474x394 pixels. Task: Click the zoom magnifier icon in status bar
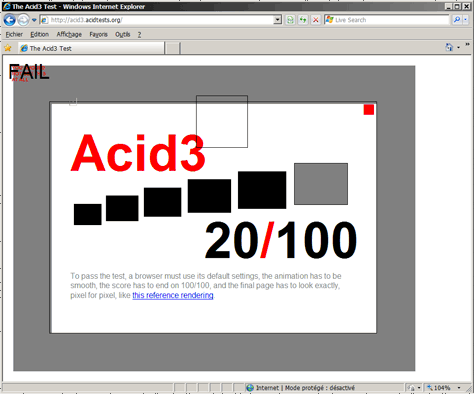(x=430, y=387)
